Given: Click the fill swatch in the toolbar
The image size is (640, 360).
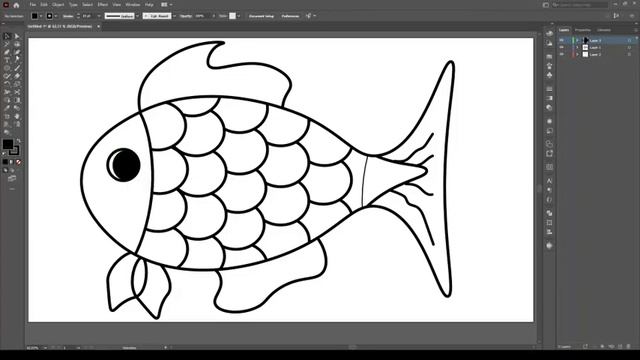Looking at the screenshot, I should point(8,144).
